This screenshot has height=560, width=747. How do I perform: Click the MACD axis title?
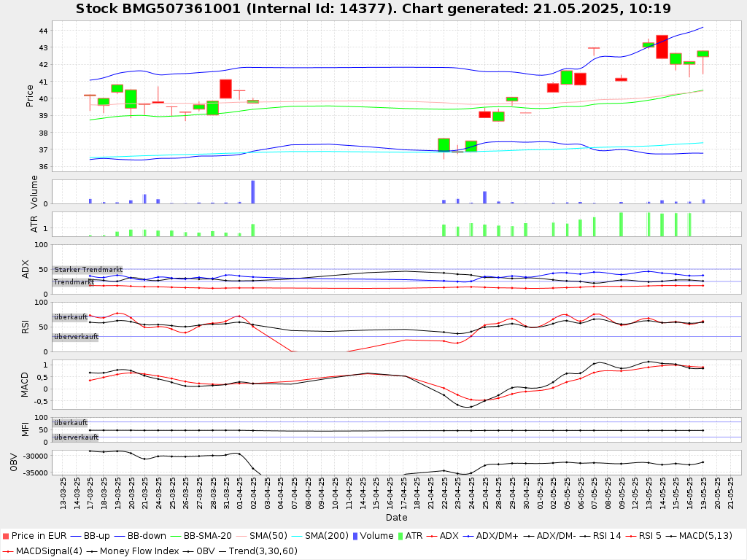coord(25,385)
